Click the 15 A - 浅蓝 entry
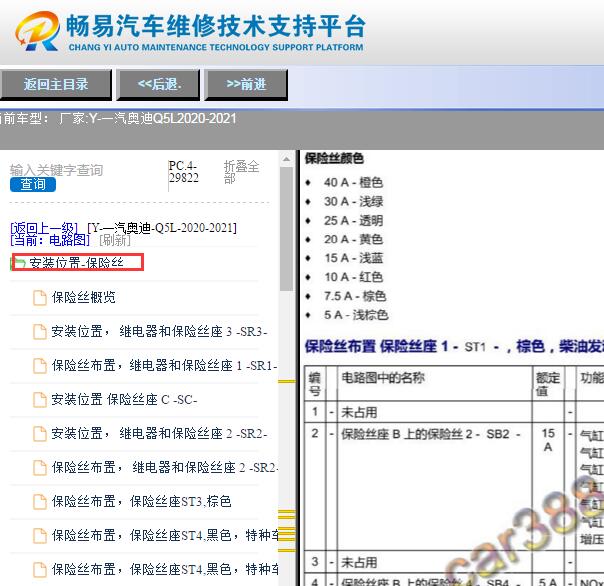 pyautogui.click(x=353, y=258)
